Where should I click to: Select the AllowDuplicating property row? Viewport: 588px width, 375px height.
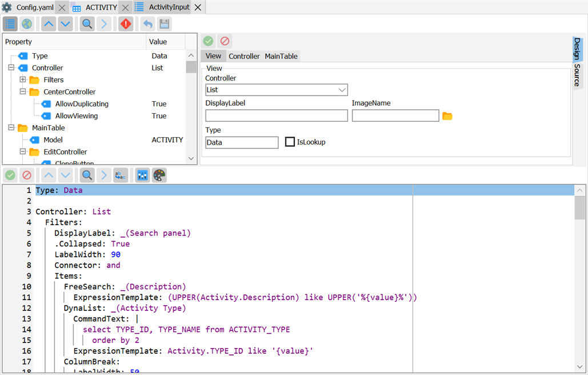94,104
